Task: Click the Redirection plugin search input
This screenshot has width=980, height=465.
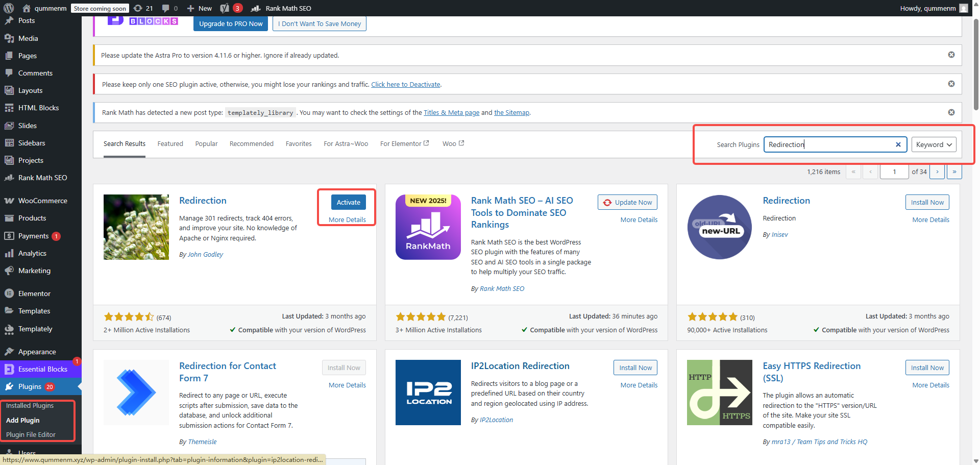Action: click(829, 144)
